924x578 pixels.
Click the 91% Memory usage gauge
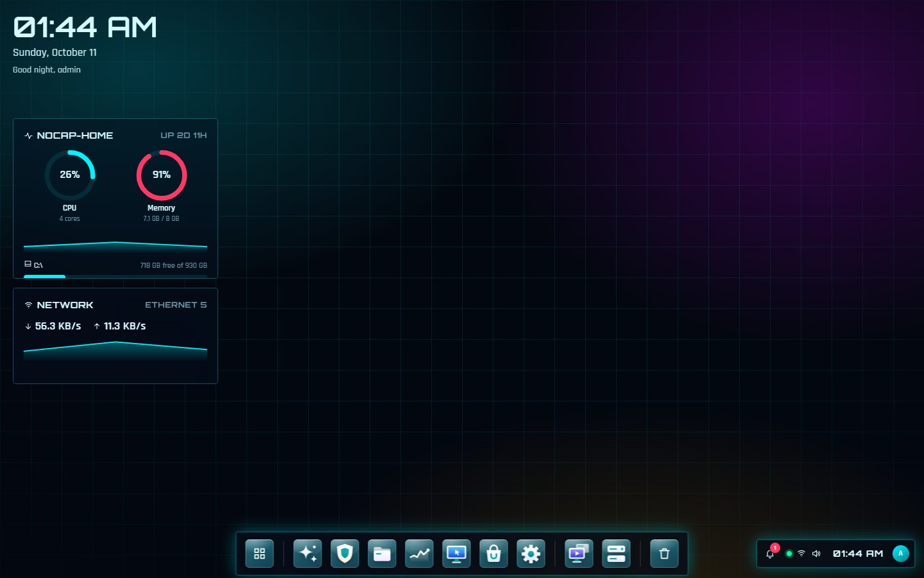tap(162, 175)
